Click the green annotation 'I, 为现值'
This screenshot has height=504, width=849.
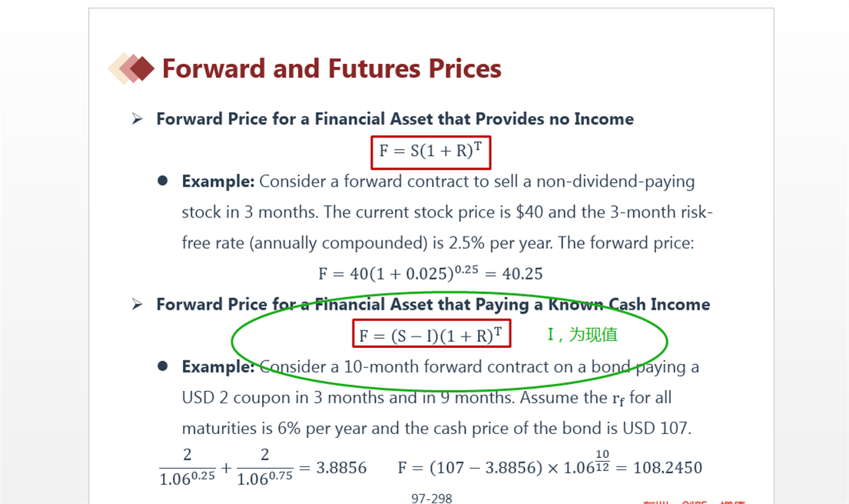click(x=582, y=334)
